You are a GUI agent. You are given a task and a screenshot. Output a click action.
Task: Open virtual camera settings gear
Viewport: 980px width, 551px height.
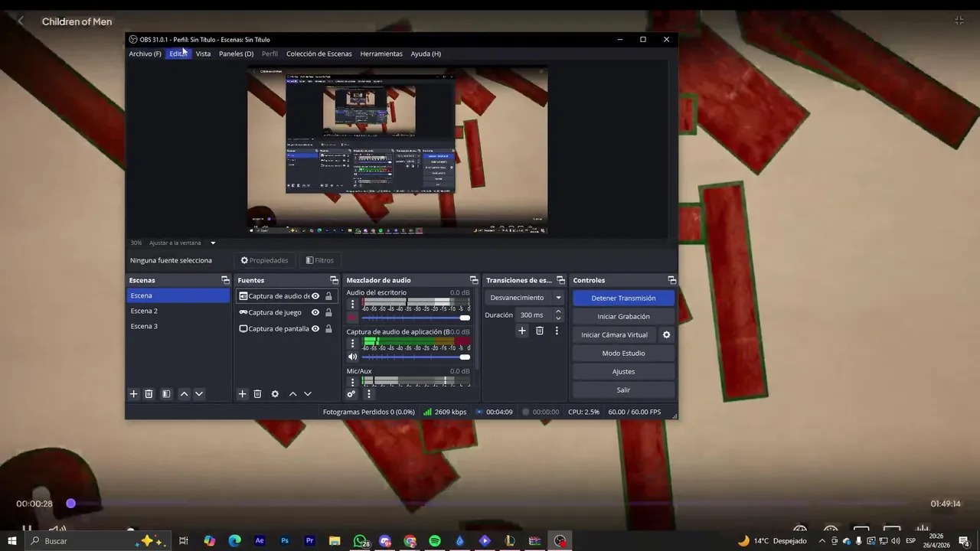coord(666,334)
